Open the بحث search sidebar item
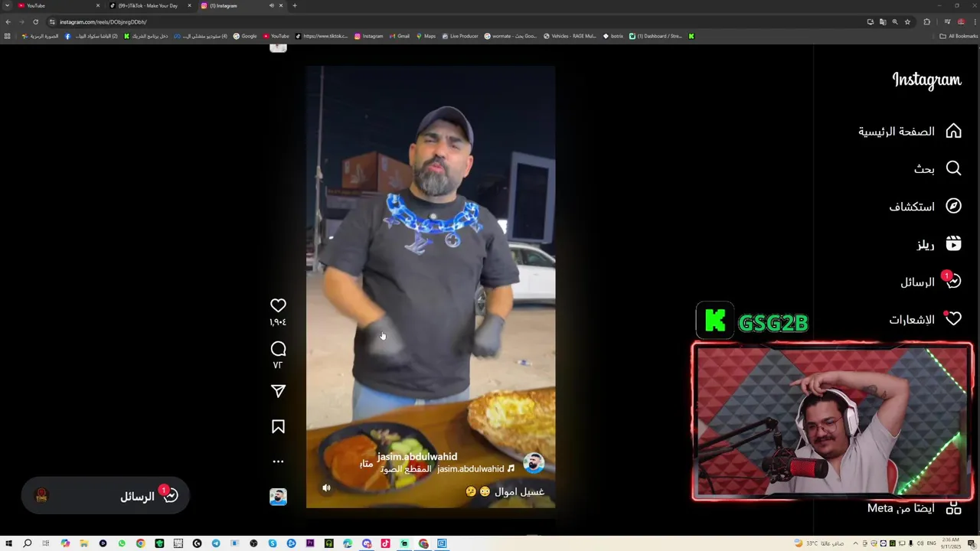Image resolution: width=980 pixels, height=551 pixels. tap(937, 168)
